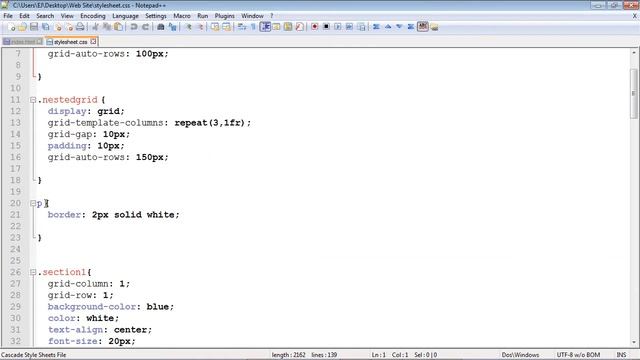This screenshot has width=640, height=360.
Task: Open the Settings menu
Action: (156, 16)
